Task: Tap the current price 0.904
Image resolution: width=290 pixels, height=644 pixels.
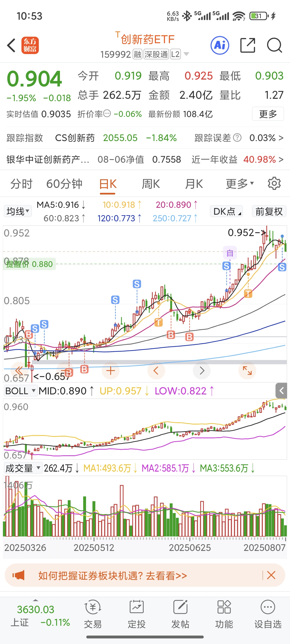Action: point(34,79)
